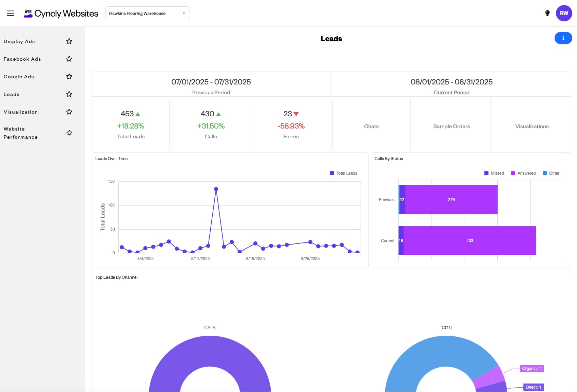The width and height of the screenshot is (577, 392).
Task: Click the blue Other color swatch in the legend
Action: click(544, 173)
